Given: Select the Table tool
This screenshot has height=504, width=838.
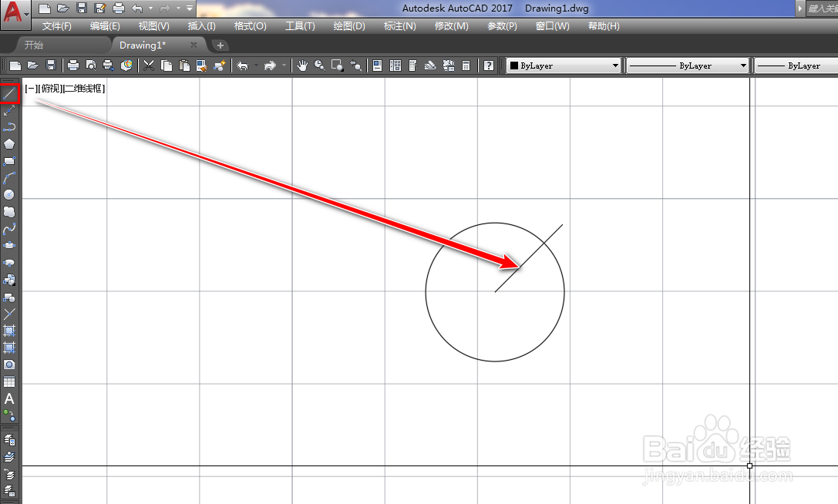Looking at the screenshot, I should coord(9,381).
